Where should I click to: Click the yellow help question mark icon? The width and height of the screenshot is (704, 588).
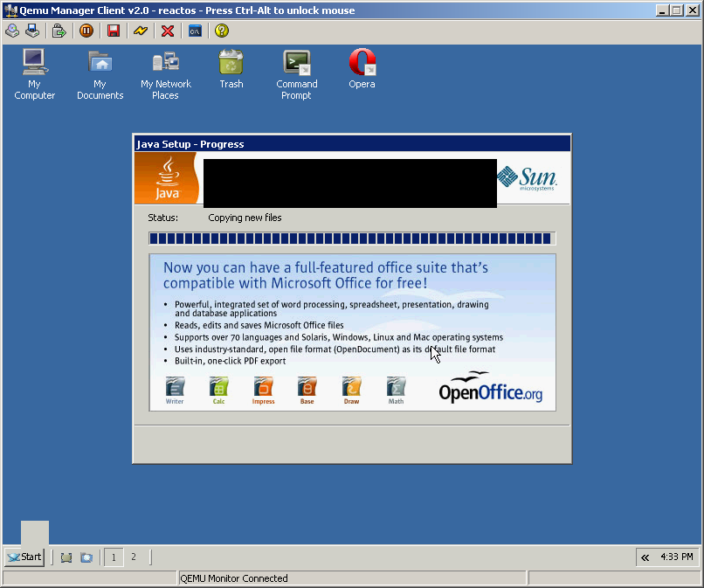222,31
